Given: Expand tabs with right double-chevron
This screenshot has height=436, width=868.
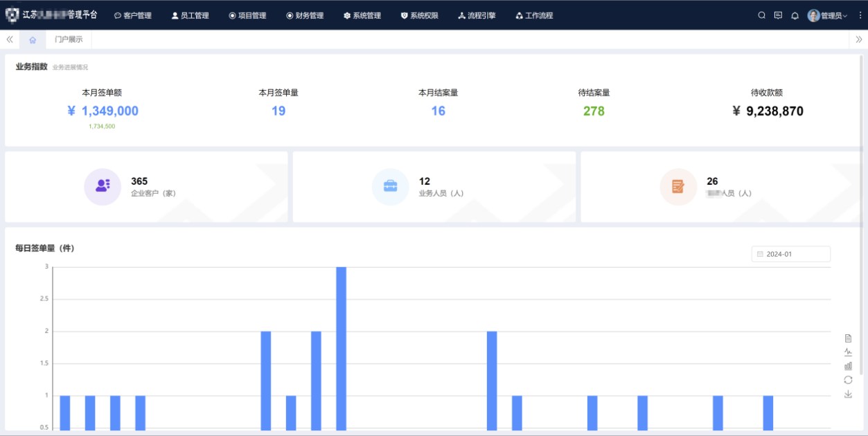Looking at the screenshot, I should (859, 39).
